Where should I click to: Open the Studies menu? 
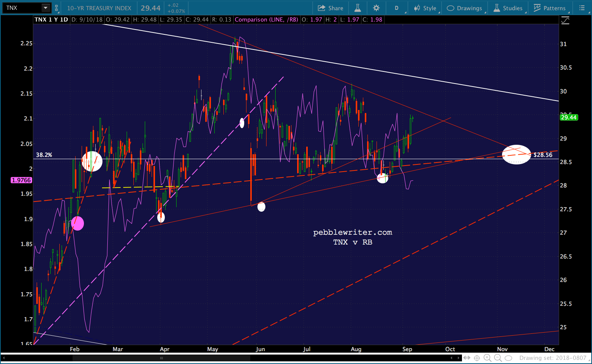508,8
